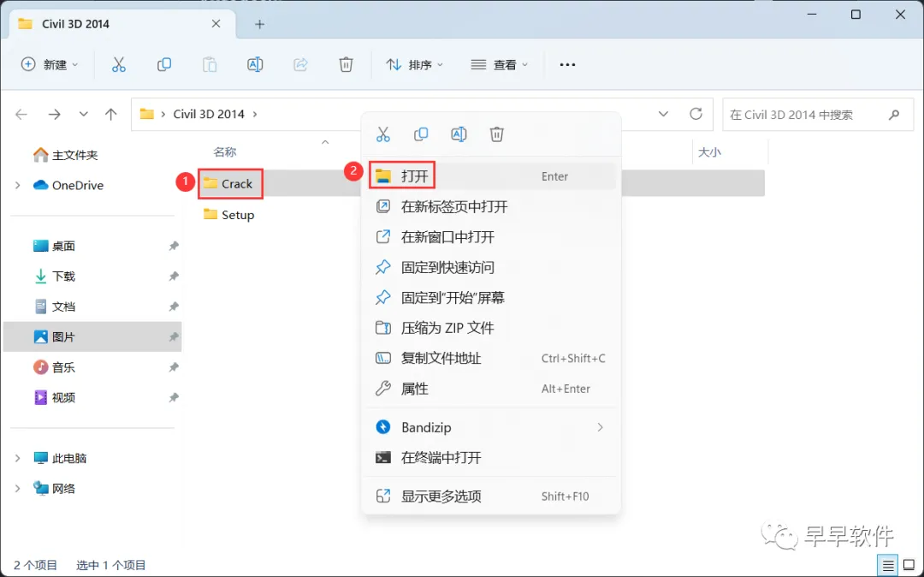Open 桌面 in the sidebar
Image resolution: width=924 pixels, height=577 pixels.
54,246
